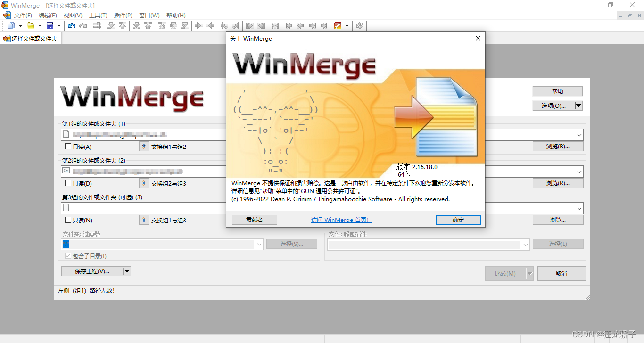This screenshot has height=343, width=644.
Task: Click the 取消 button
Action: 561,273
